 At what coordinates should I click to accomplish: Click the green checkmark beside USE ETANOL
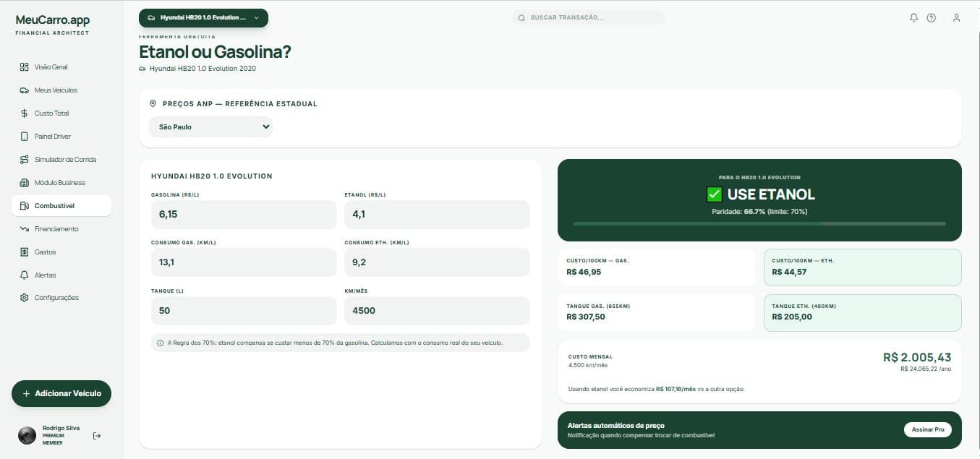click(x=714, y=194)
